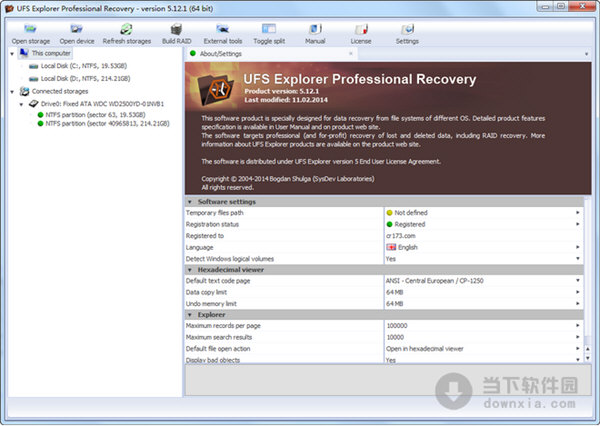
Task: Collapse the Drive0 tree node
Action: [x=21, y=104]
